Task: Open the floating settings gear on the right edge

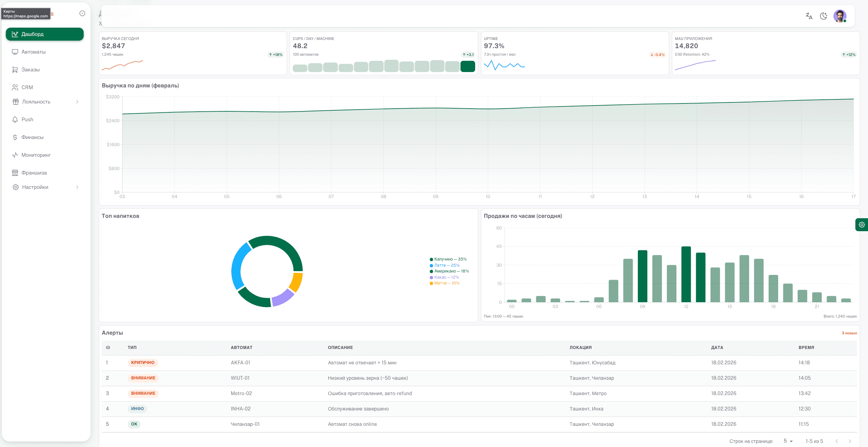Action: [862, 225]
